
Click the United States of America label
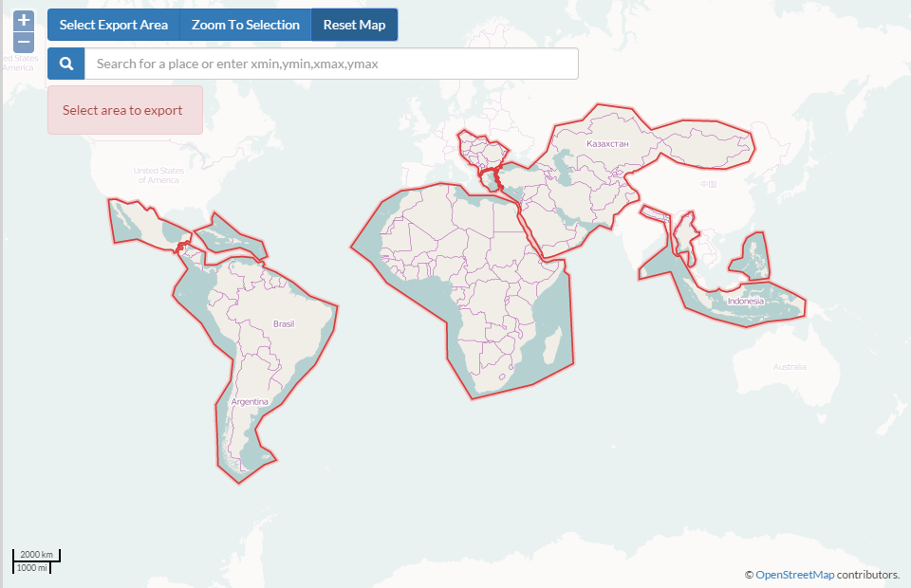tap(157, 175)
